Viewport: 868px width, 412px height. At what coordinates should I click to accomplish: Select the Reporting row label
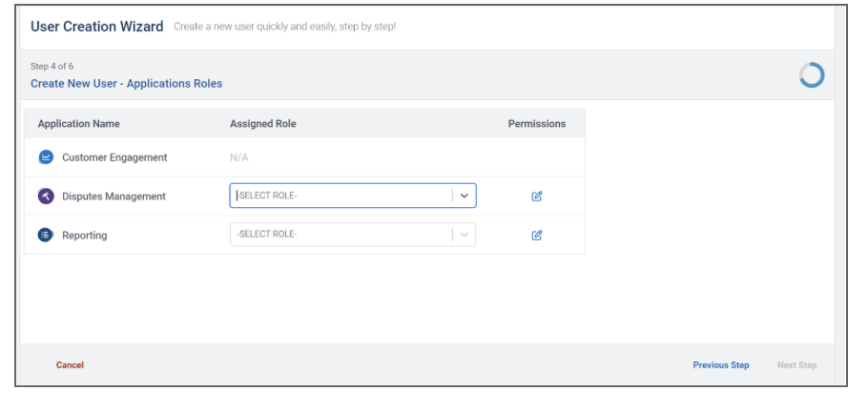85,236
